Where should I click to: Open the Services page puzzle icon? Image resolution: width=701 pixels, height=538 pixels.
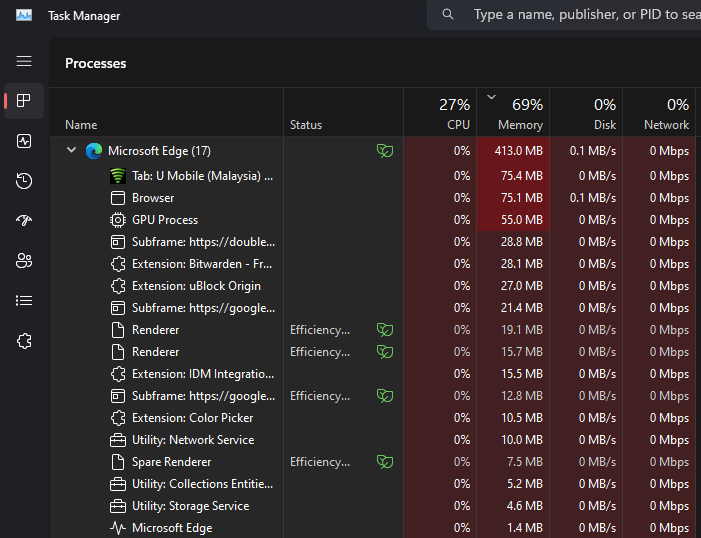click(x=24, y=341)
